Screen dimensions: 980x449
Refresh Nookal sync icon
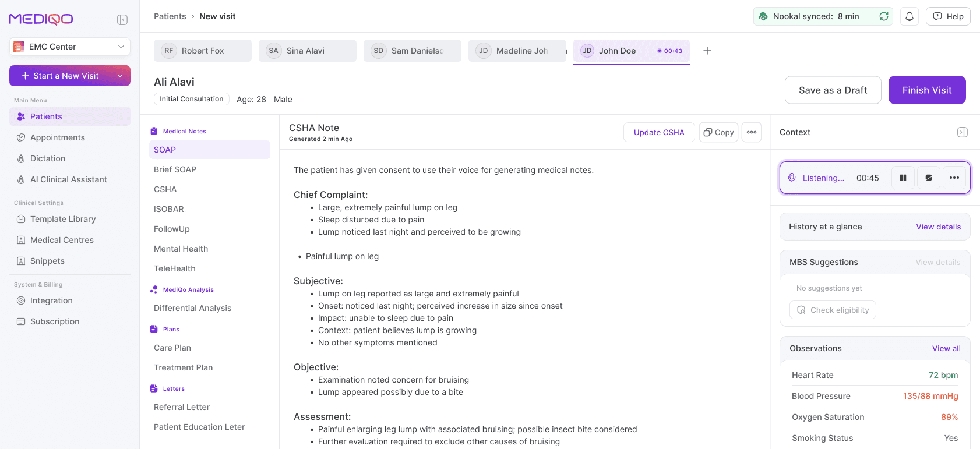(884, 16)
